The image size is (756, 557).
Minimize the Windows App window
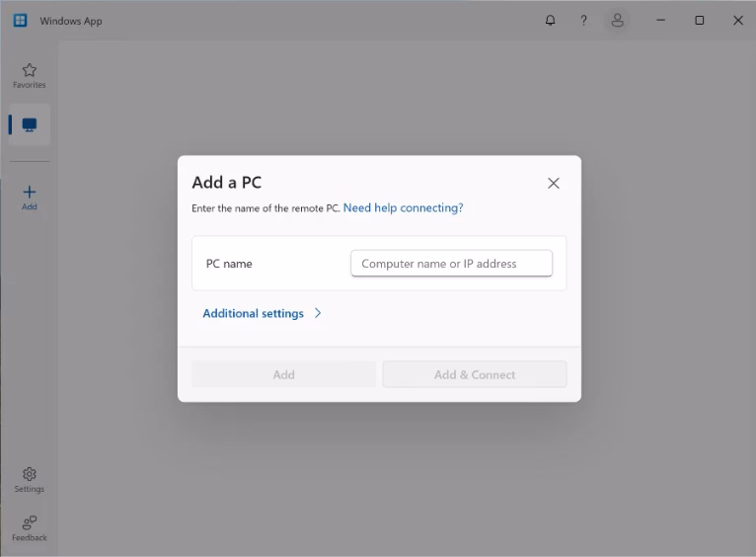pyautogui.click(x=661, y=21)
